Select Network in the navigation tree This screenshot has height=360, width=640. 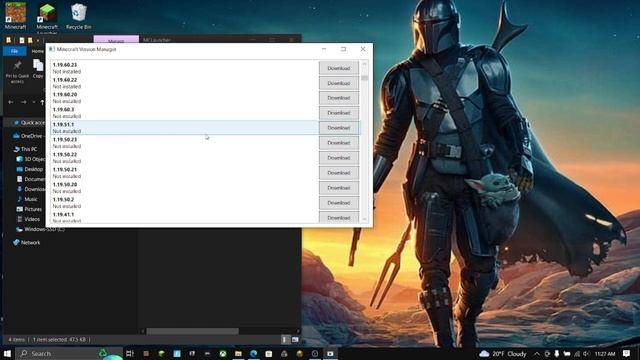coord(27,242)
